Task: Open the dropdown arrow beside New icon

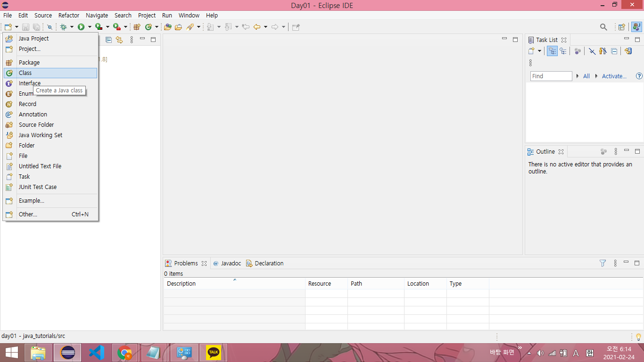Action: (x=17, y=27)
